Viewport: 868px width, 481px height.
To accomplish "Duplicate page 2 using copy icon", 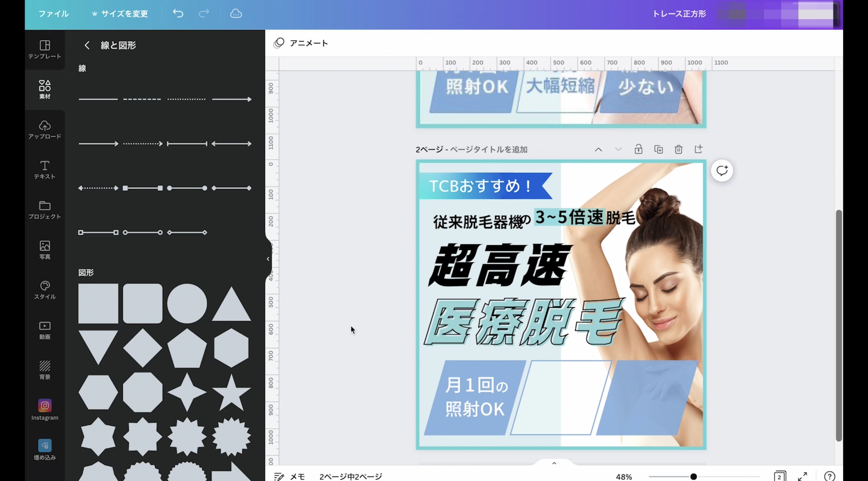I will (658, 149).
